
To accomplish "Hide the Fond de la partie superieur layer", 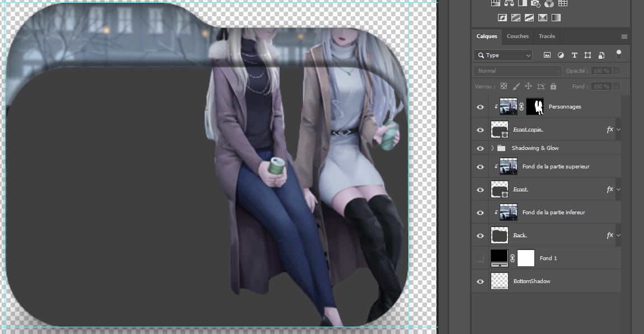I will 480,167.
